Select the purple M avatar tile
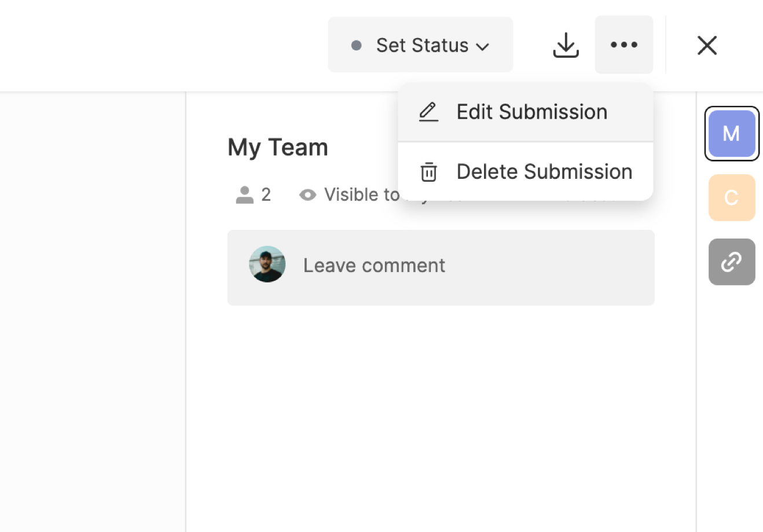Screen dimensions: 763x532 [x=731, y=134]
